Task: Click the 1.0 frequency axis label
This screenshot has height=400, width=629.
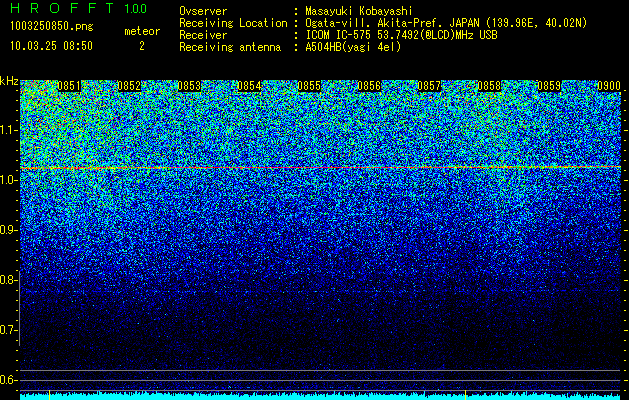Action: pyautogui.click(x=9, y=180)
